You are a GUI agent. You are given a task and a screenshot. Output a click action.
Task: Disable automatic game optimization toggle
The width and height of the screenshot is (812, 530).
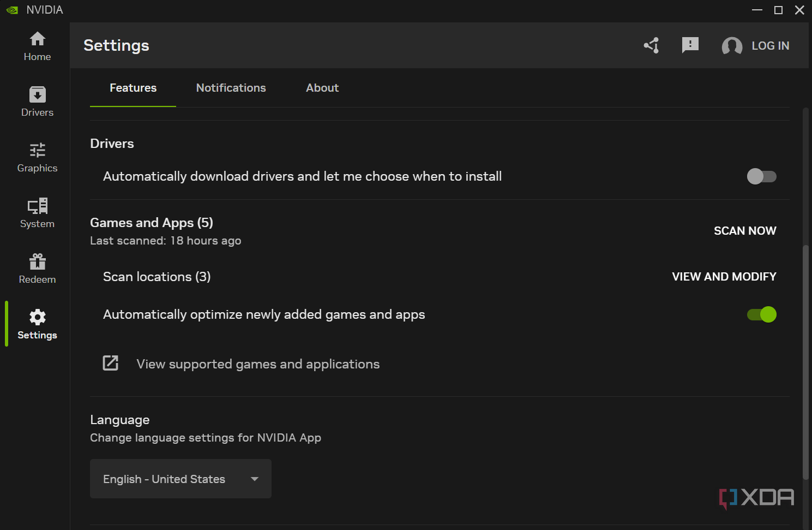pyautogui.click(x=761, y=314)
